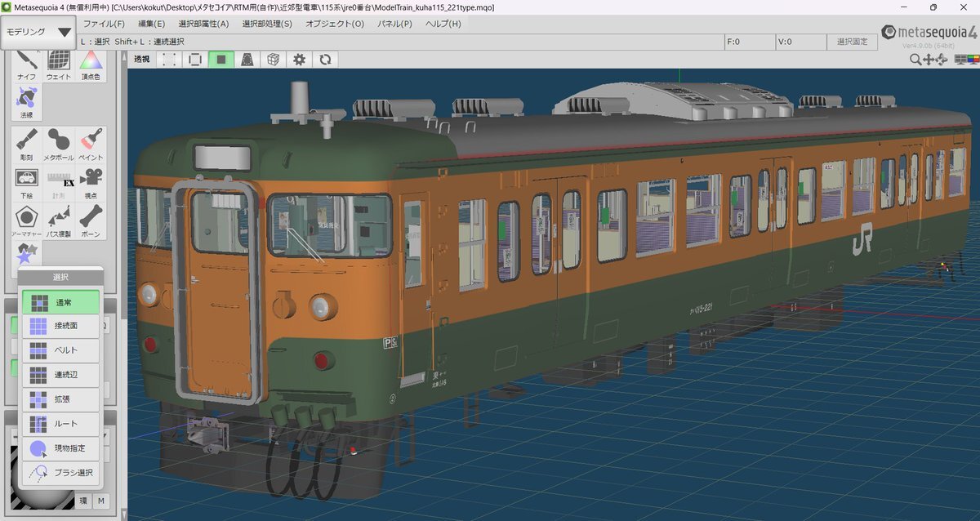This screenshot has height=521, width=980.
Task: Open the ファイル(F) menu
Action: point(104,24)
